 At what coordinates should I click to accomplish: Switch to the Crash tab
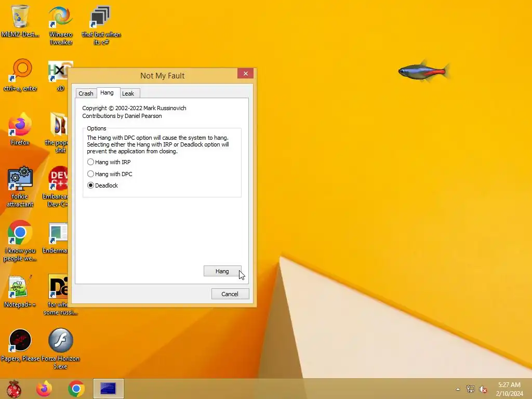click(x=86, y=94)
